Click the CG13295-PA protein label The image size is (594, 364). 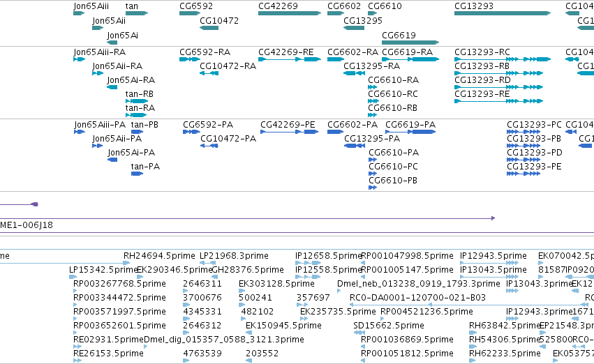(372, 139)
